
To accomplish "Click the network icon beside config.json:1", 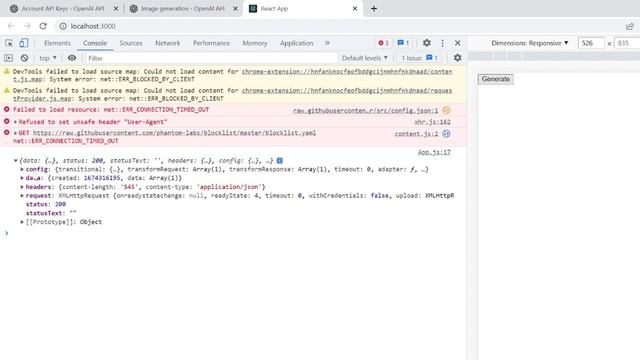I will coord(446,110).
